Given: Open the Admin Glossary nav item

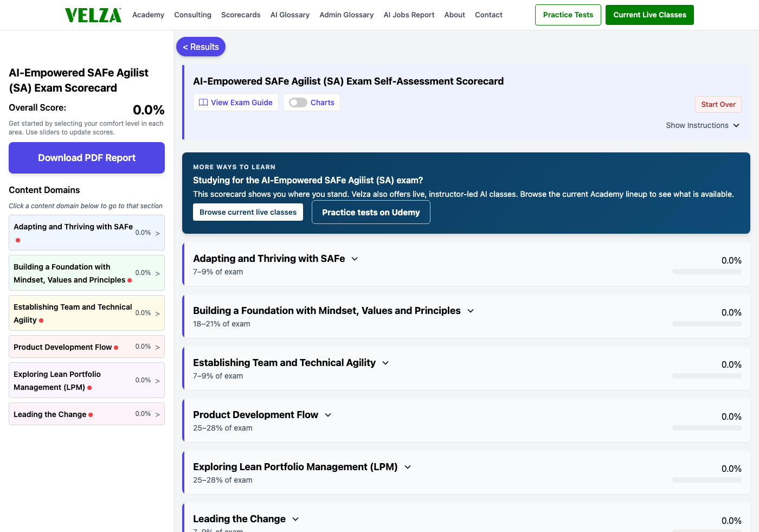Looking at the screenshot, I should coord(346,15).
